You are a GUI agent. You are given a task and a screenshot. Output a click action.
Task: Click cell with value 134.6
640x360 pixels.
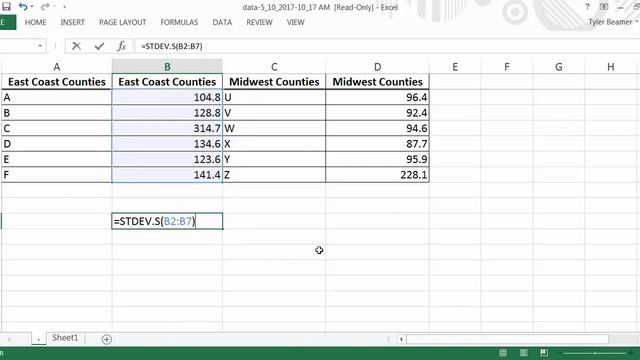167,144
